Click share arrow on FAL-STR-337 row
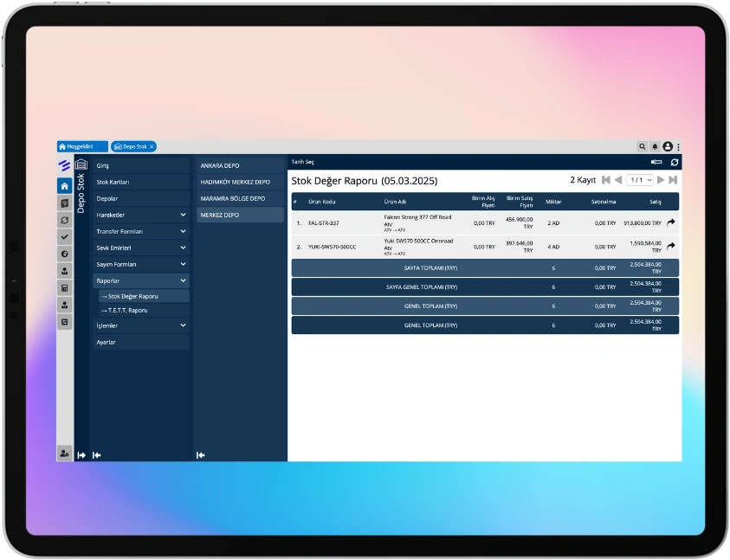This screenshot has width=730, height=560. click(x=671, y=222)
